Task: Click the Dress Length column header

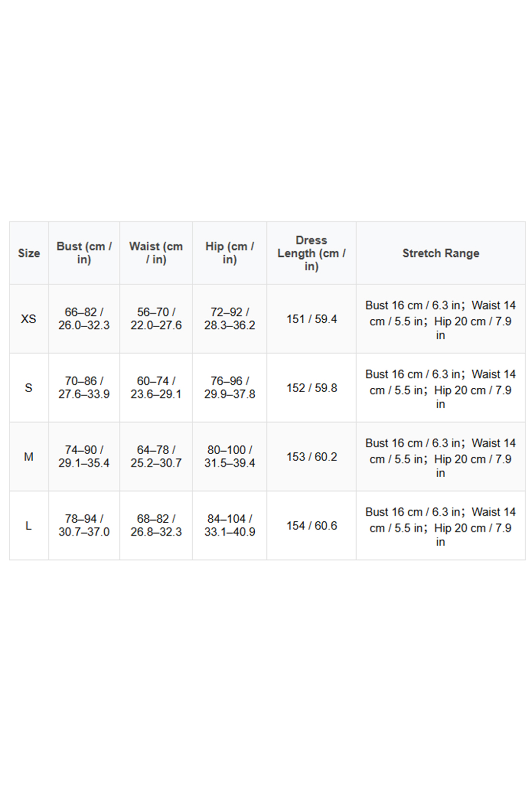Action: [x=311, y=253]
